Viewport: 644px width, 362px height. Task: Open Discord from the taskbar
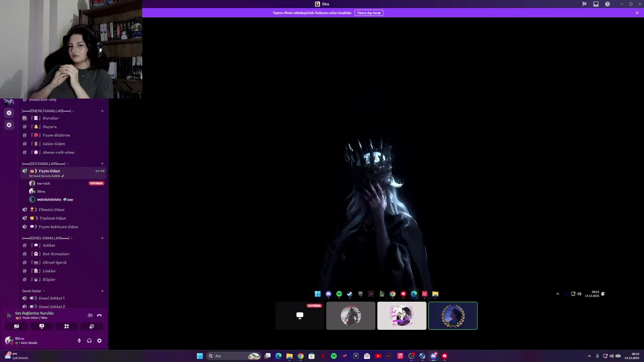pyautogui.click(x=433, y=356)
